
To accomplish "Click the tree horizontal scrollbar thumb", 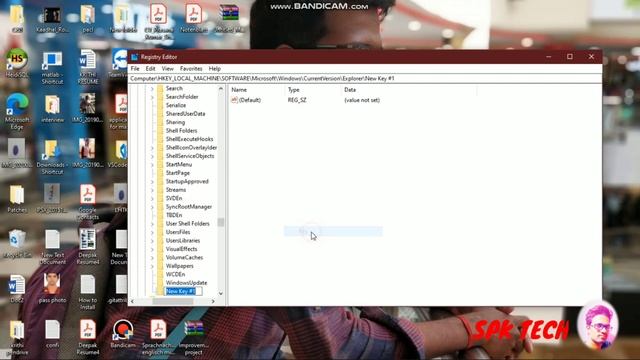I will 173,301.
